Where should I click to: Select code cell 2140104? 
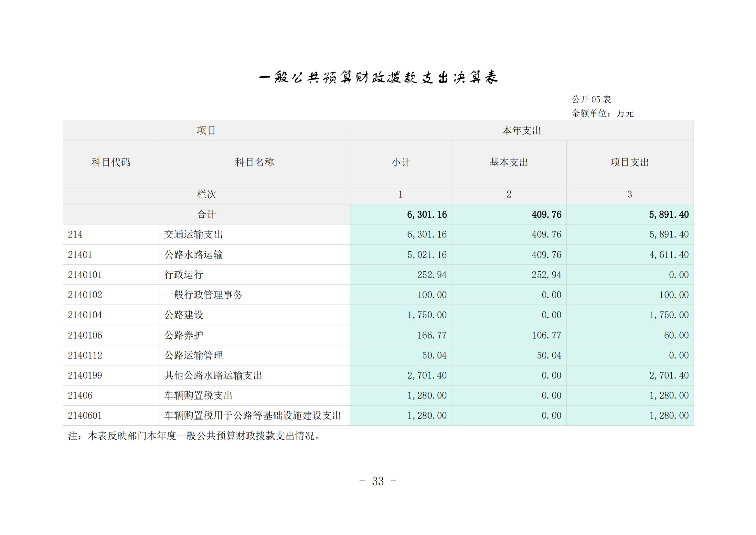(x=111, y=315)
